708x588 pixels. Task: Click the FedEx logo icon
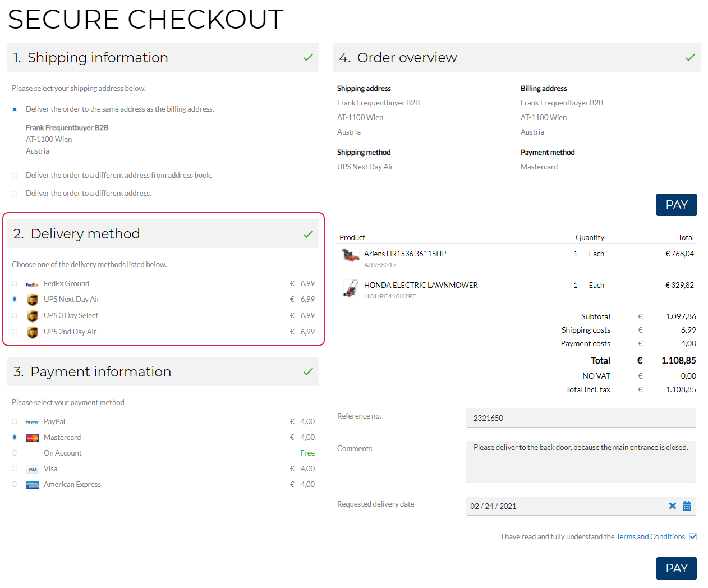pyautogui.click(x=32, y=284)
